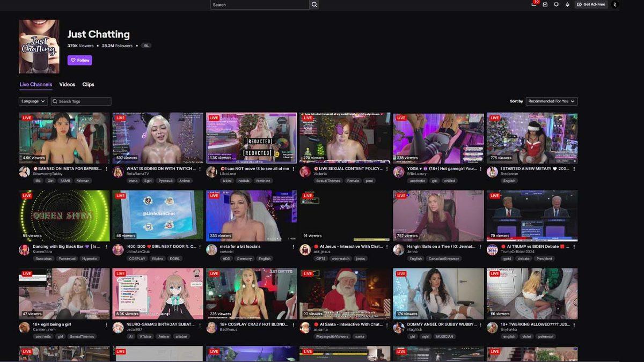Screen dimensions: 644x362
Task: Switch to the Videos tab
Action: (67, 84)
